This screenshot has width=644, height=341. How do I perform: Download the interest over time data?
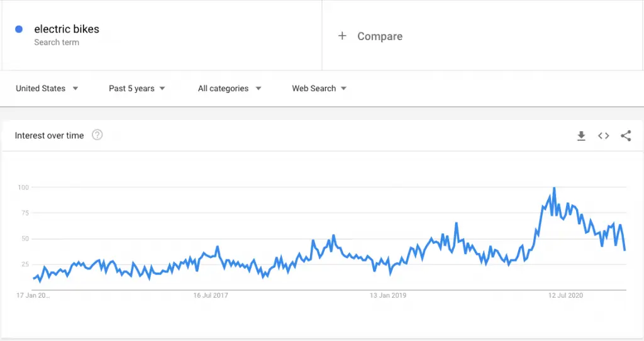(581, 136)
